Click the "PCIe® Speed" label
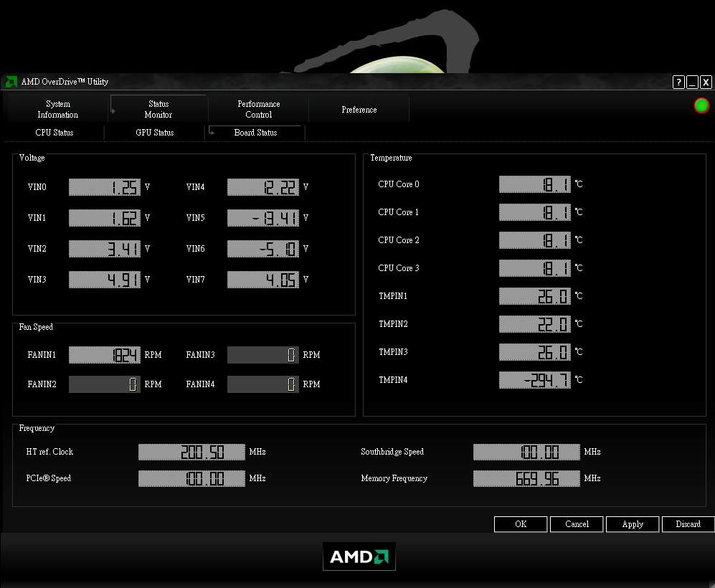715x588 pixels. coord(48,478)
